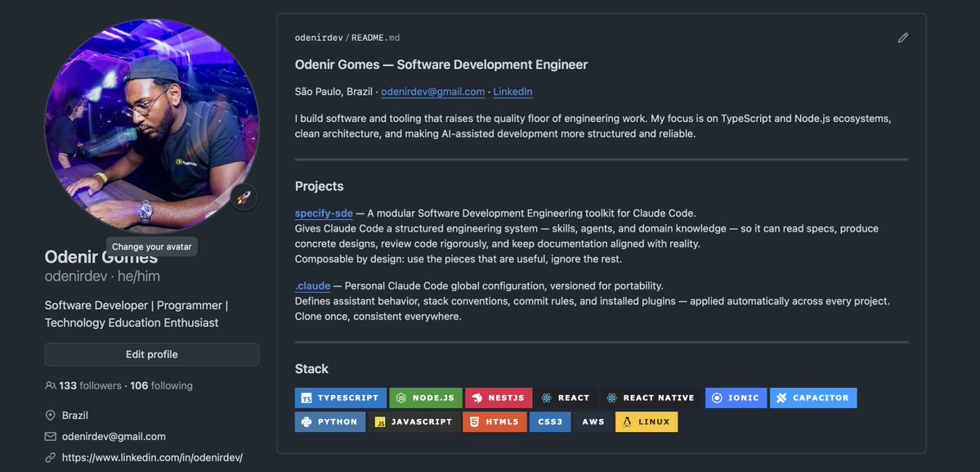Screen dimensions: 980x472
Task: Click the Linux stack badge
Action: (647, 422)
